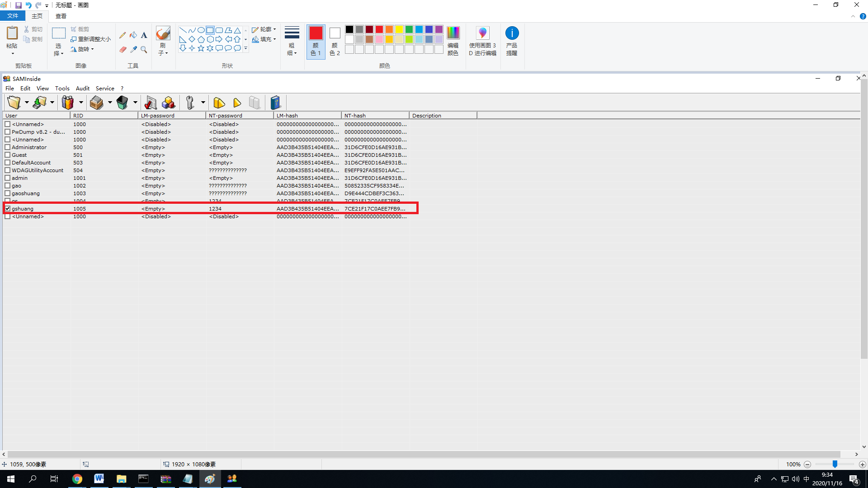Check the Guest user checkbox
This screenshot has height=488, width=868.
pos(8,155)
